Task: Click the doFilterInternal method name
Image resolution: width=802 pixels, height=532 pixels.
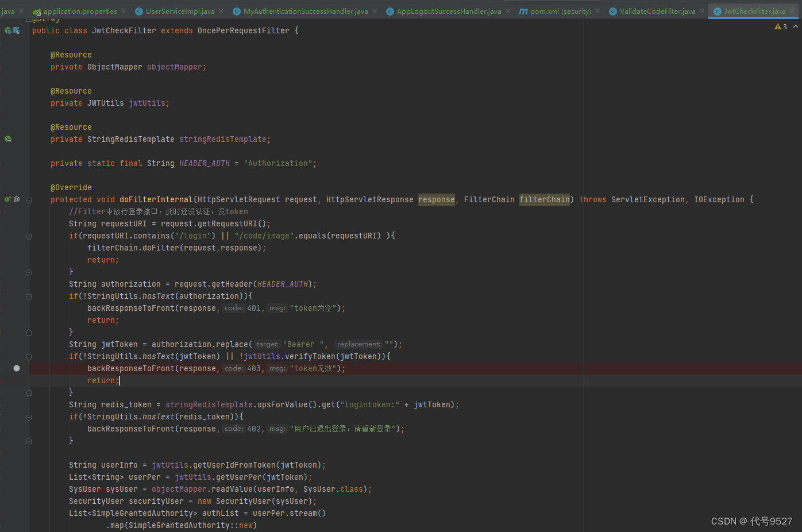Action: click(x=156, y=199)
